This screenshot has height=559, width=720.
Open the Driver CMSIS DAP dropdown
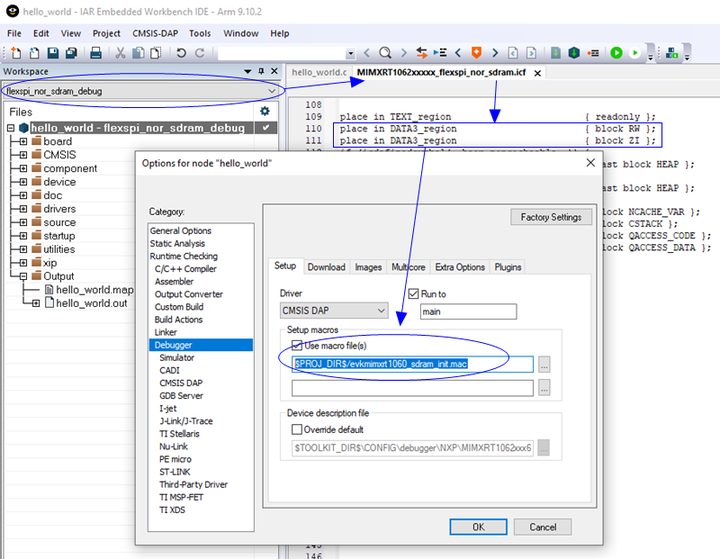333,311
